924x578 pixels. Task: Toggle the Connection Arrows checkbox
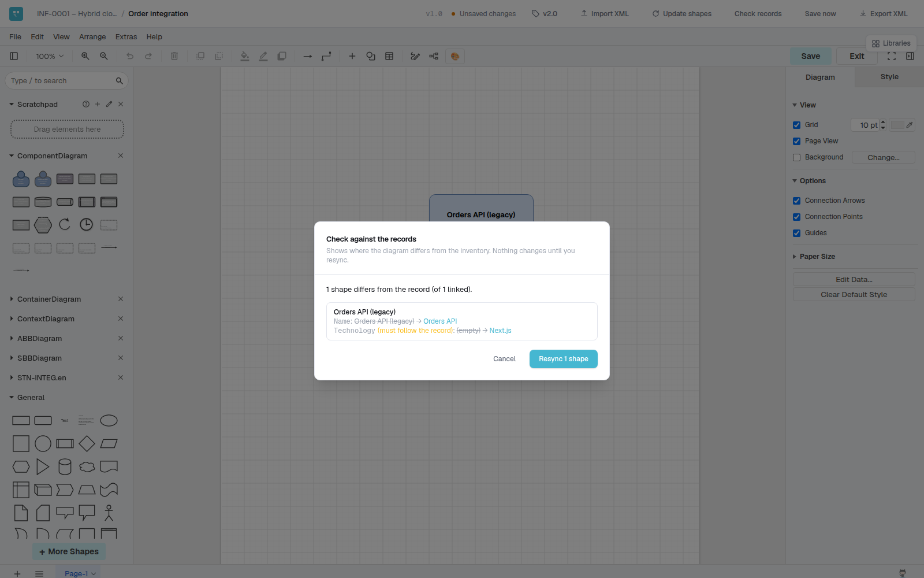797,201
